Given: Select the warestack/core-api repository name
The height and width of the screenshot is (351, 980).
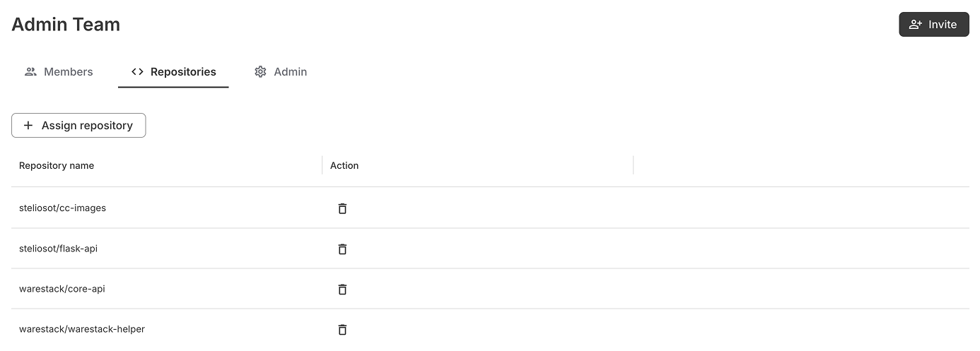Looking at the screenshot, I should click(62, 289).
